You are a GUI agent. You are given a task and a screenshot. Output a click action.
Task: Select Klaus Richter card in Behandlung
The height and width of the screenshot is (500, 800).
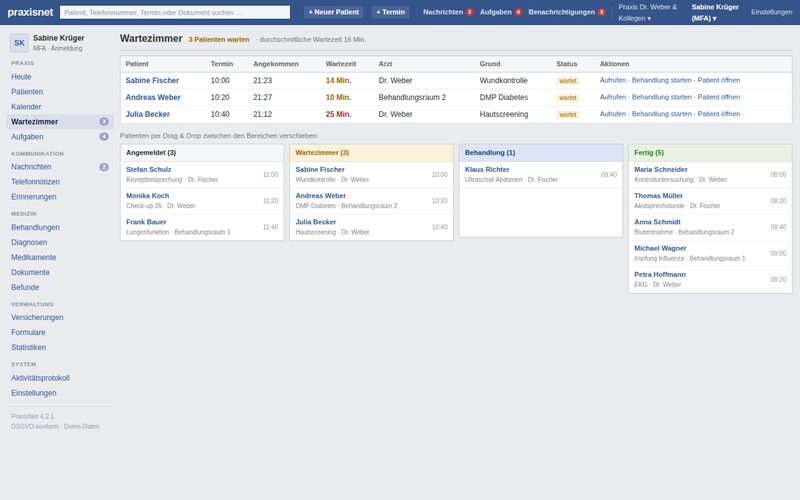tap(541, 174)
